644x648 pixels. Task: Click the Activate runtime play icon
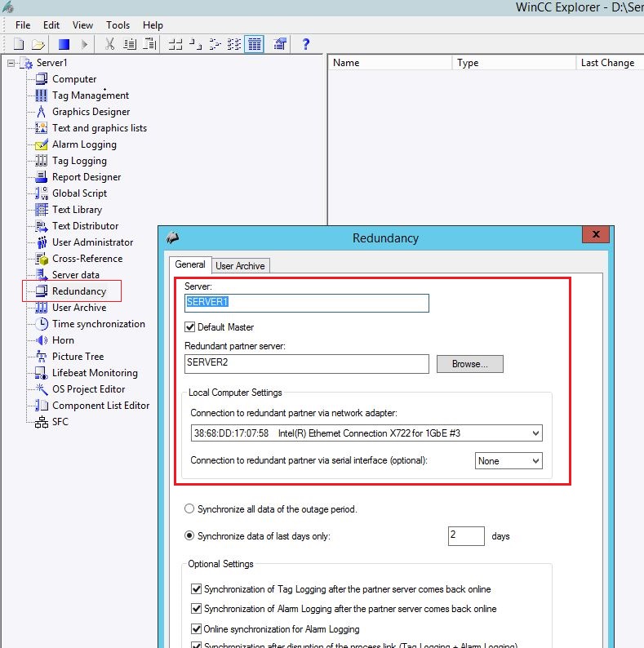click(84, 44)
